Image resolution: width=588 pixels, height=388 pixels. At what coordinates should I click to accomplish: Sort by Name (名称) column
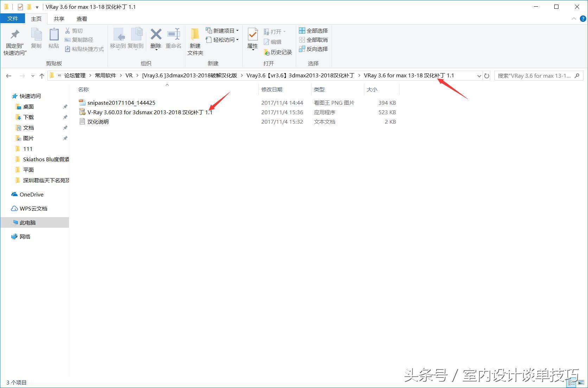point(83,90)
